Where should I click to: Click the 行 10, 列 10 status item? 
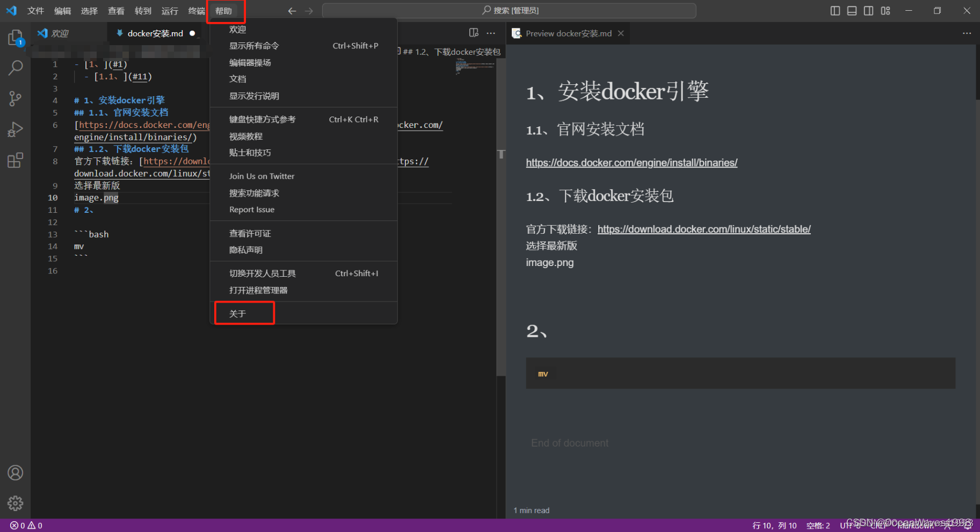pyautogui.click(x=774, y=526)
